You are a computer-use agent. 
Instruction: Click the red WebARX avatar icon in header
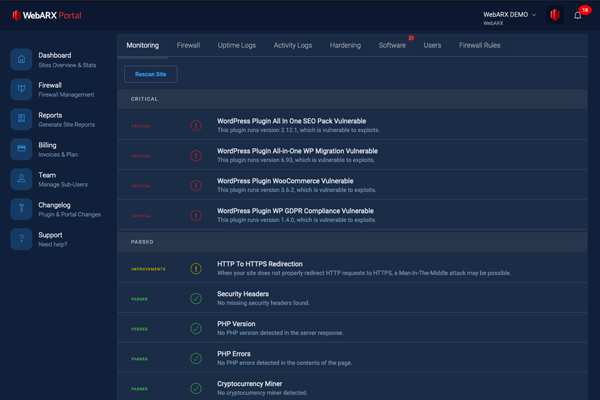click(x=554, y=15)
